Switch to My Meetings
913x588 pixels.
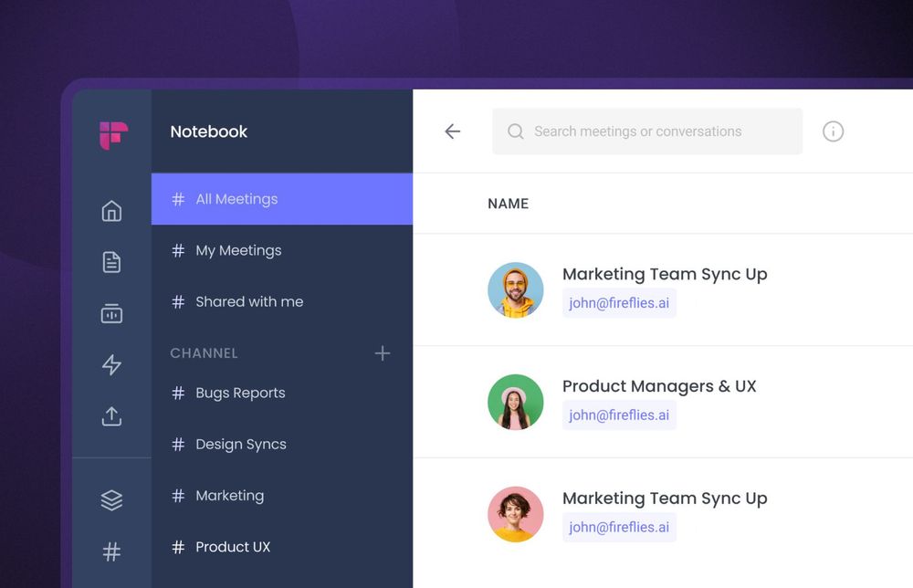click(237, 250)
